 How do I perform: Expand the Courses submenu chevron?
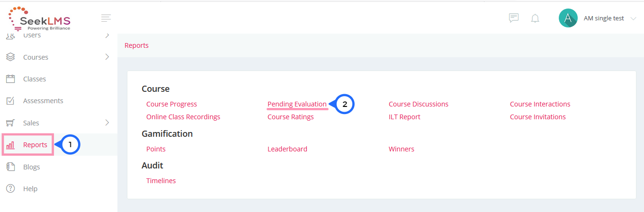tap(107, 57)
